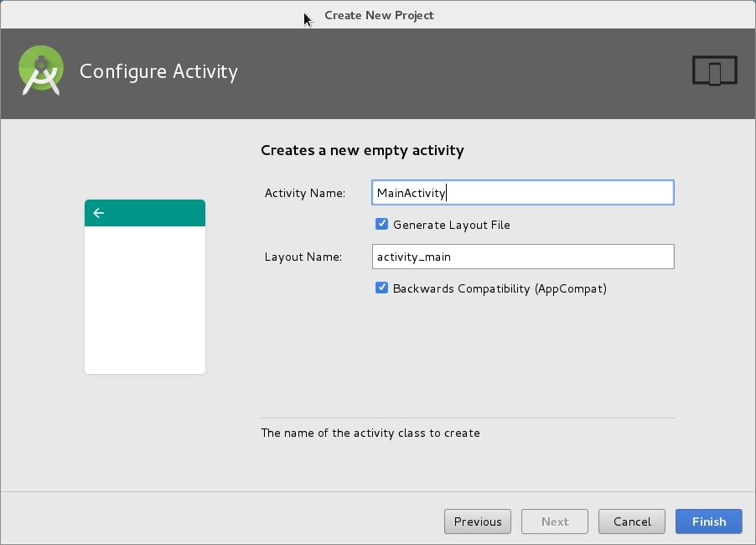This screenshot has width=756, height=545.
Task: Click the 'Creates a new empty activity' heading
Action: tap(362, 151)
